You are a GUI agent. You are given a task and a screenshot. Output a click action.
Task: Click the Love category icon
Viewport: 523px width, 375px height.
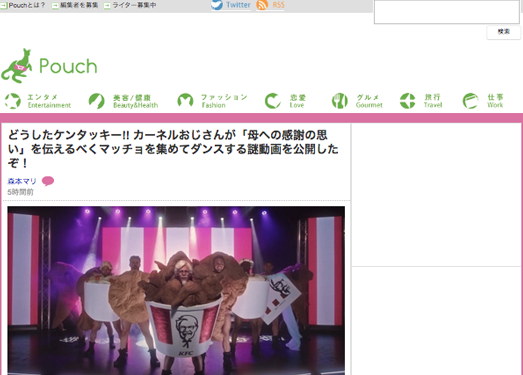[273, 101]
